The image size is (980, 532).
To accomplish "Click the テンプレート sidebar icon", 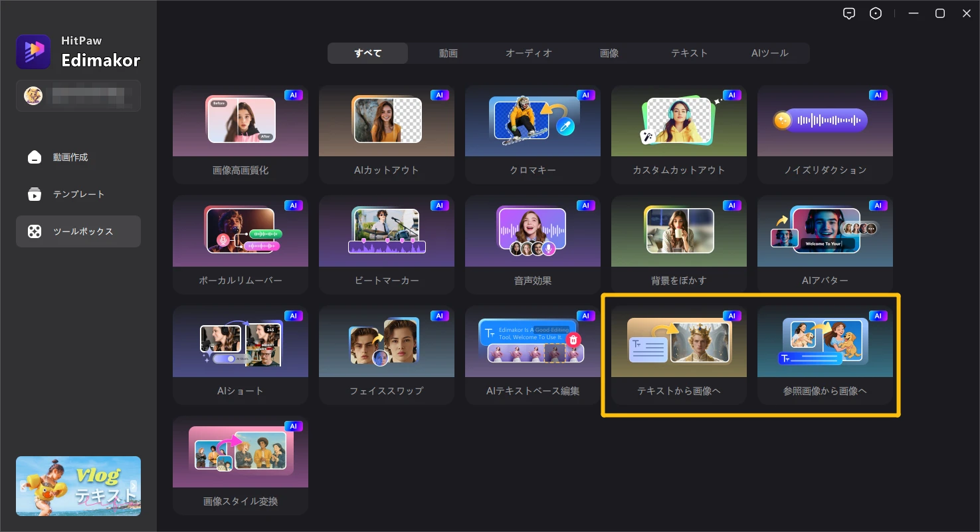I will pyautogui.click(x=34, y=194).
